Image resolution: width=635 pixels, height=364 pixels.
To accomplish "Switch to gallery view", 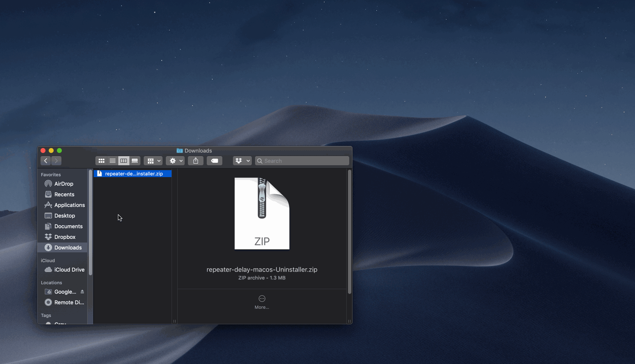I will pos(135,161).
